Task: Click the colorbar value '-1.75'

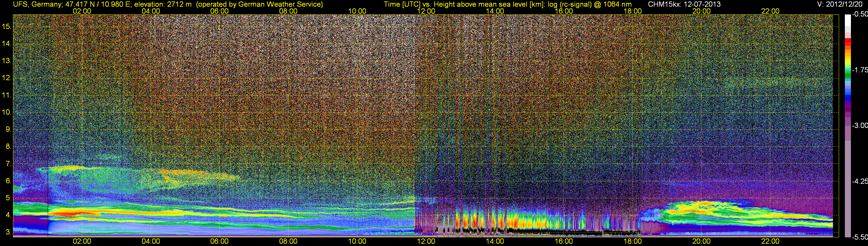Action: [860, 70]
